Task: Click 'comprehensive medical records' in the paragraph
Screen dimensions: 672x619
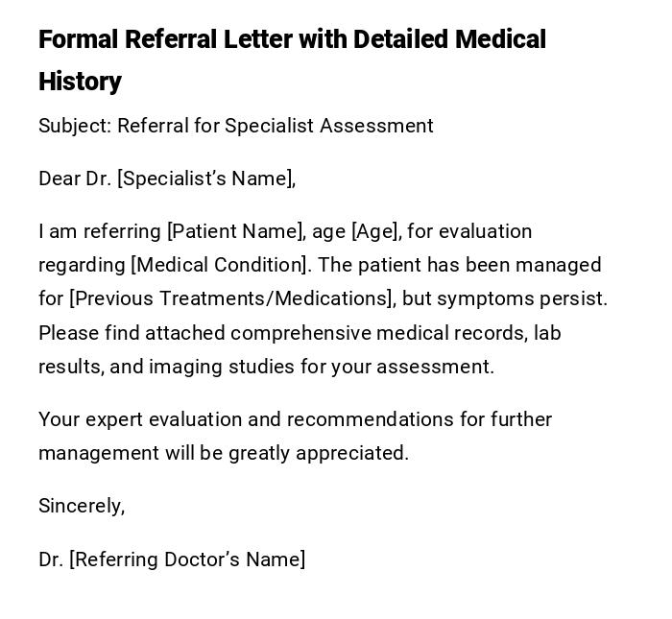Action: click(x=377, y=333)
